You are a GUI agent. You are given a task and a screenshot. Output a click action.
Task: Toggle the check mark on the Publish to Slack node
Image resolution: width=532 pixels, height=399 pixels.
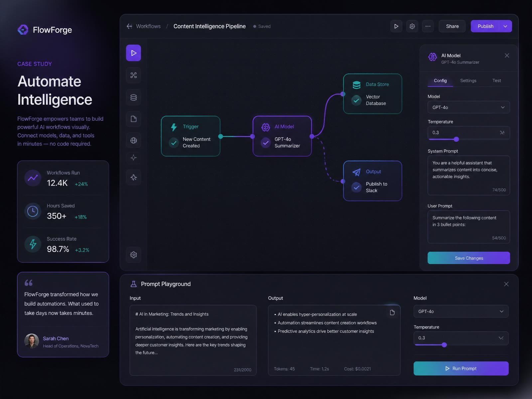[x=356, y=187]
